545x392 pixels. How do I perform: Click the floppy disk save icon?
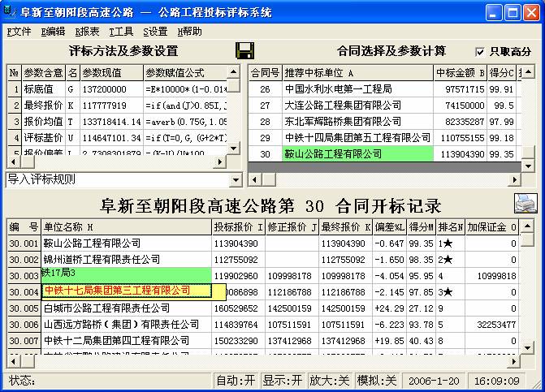coord(244,50)
